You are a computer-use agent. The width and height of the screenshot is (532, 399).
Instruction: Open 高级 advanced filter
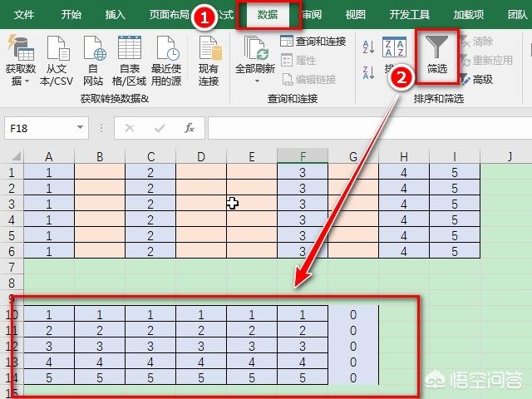tap(477, 80)
